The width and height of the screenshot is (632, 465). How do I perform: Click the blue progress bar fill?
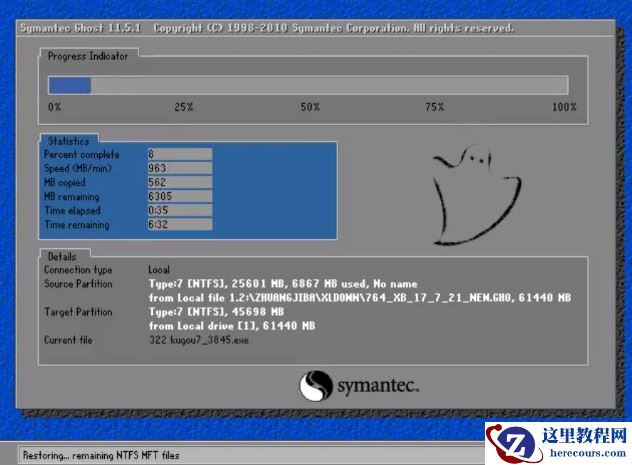pyautogui.click(x=70, y=85)
